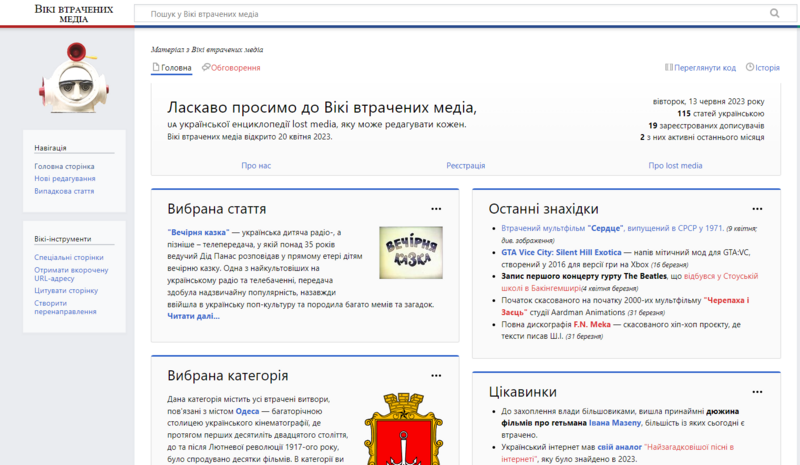Viewport: 800px width, 465px height.
Task: Open the "Про нас" link
Action: click(256, 165)
